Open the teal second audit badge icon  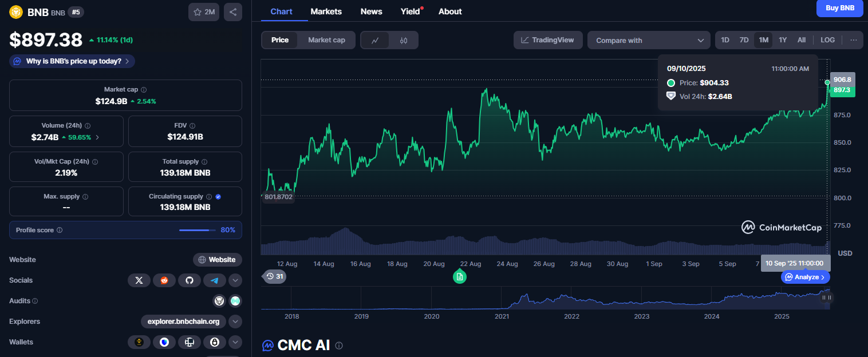click(235, 301)
